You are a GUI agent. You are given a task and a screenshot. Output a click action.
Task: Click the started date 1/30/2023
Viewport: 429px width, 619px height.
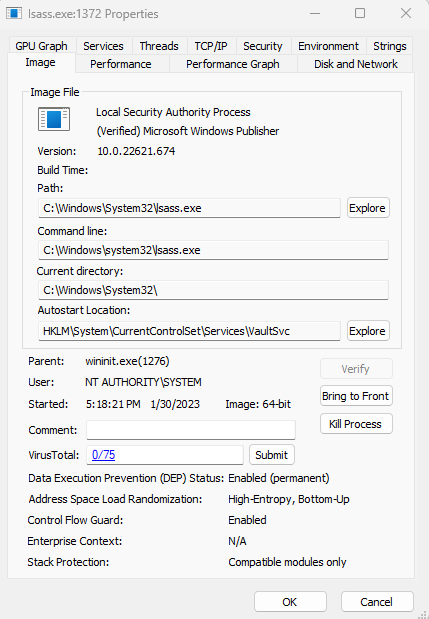[175, 404]
